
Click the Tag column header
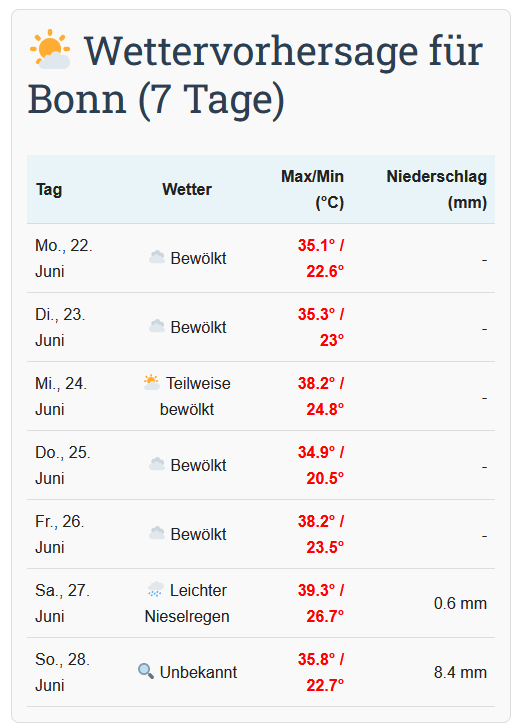tap(49, 190)
